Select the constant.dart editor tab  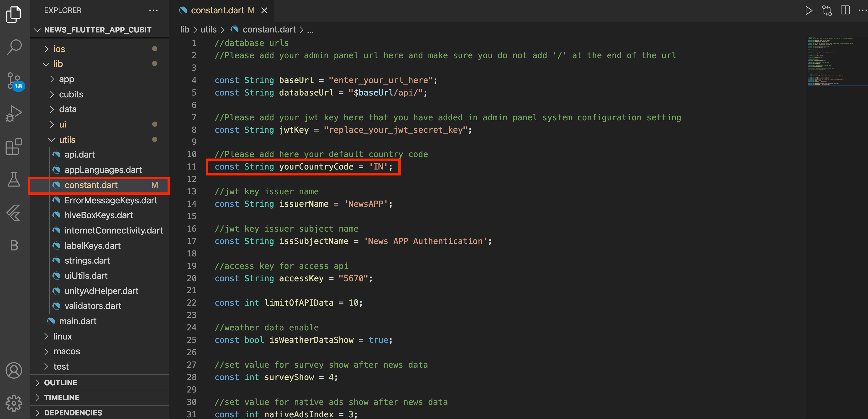click(217, 11)
